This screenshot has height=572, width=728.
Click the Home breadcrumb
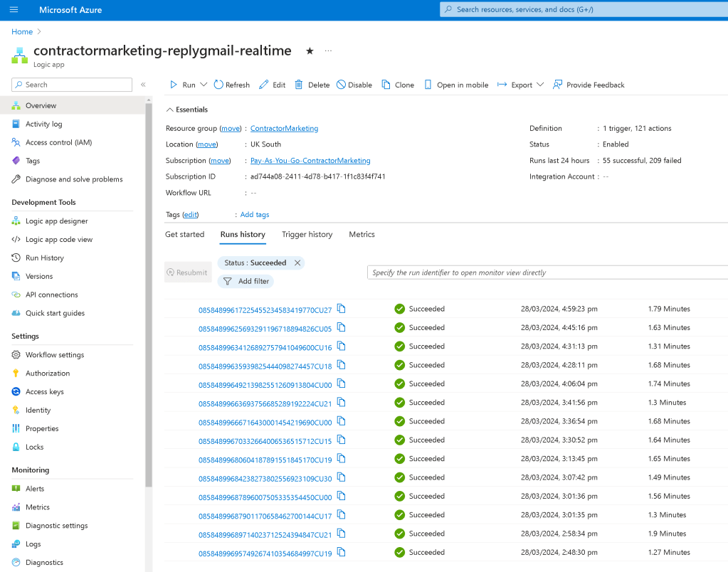point(22,31)
